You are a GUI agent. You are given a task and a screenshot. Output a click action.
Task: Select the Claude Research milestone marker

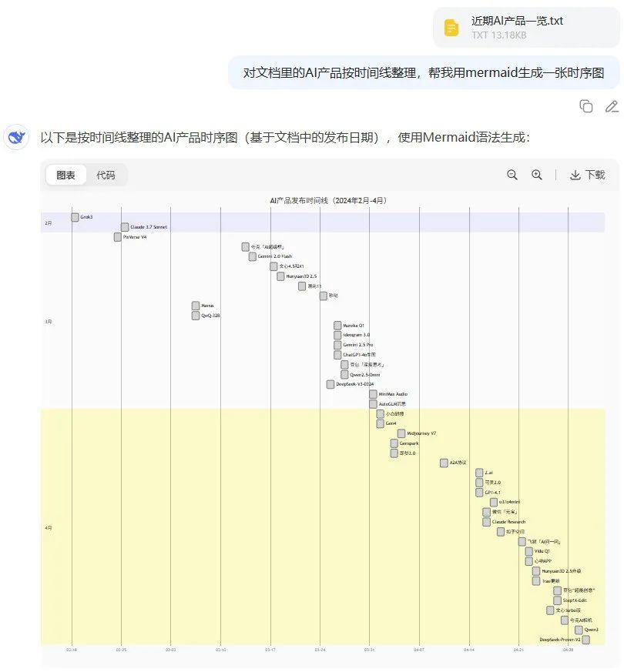pos(486,522)
